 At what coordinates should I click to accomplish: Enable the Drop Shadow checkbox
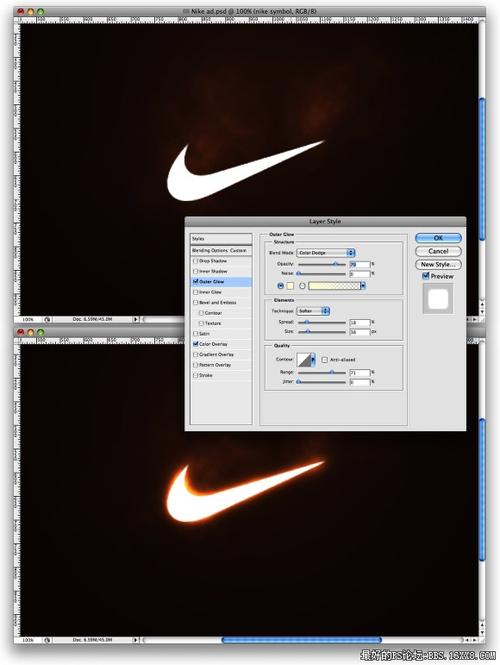[196, 261]
